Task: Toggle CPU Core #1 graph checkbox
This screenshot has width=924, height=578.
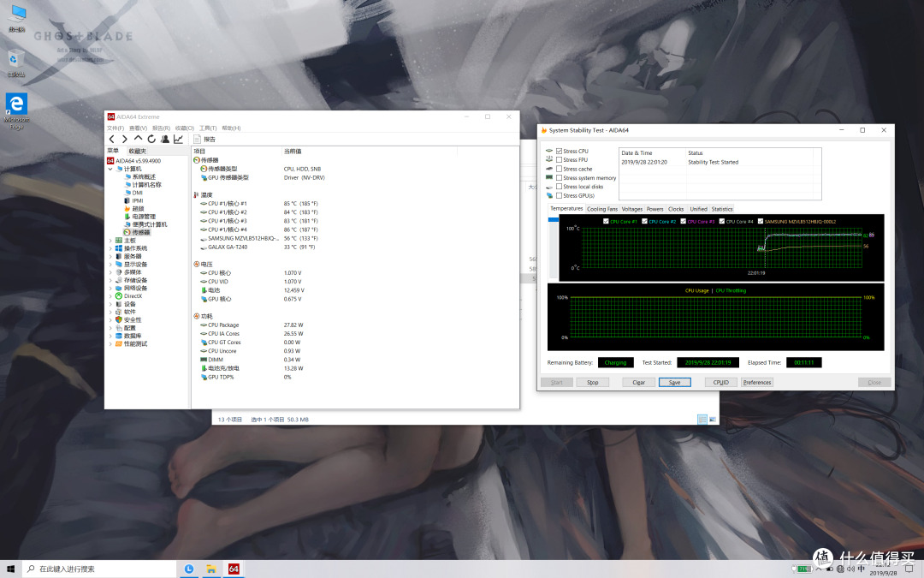Action: point(606,221)
